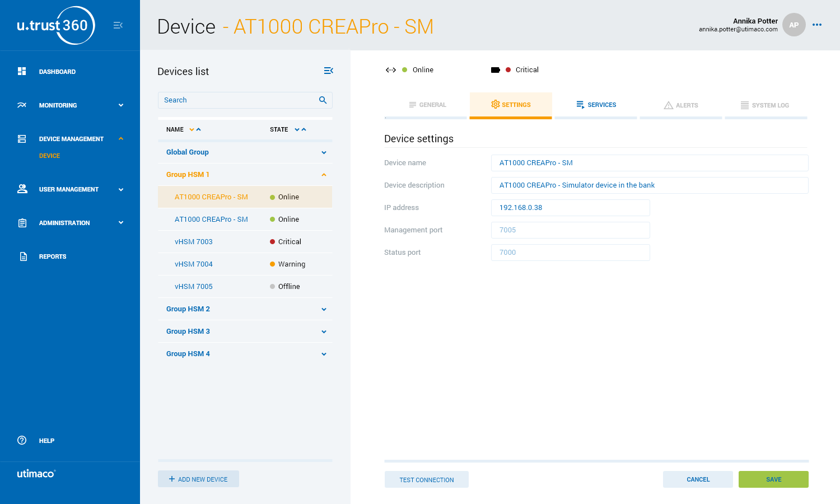840x504 pixels.
Task: Open the Dashboard menu item
Action: (x=57, y=72)
